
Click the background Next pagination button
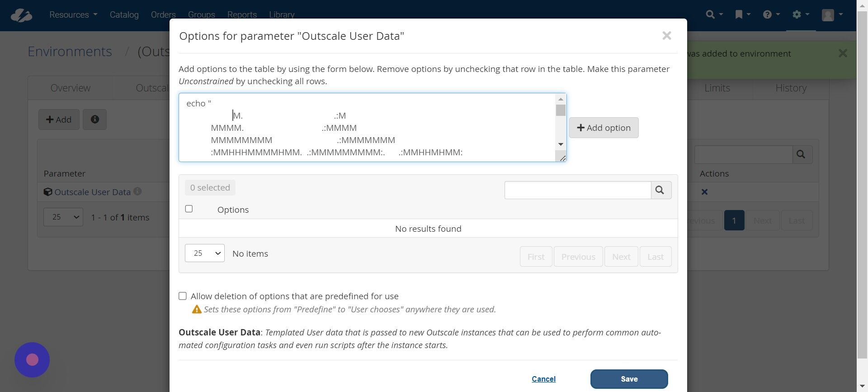point(763,220)
